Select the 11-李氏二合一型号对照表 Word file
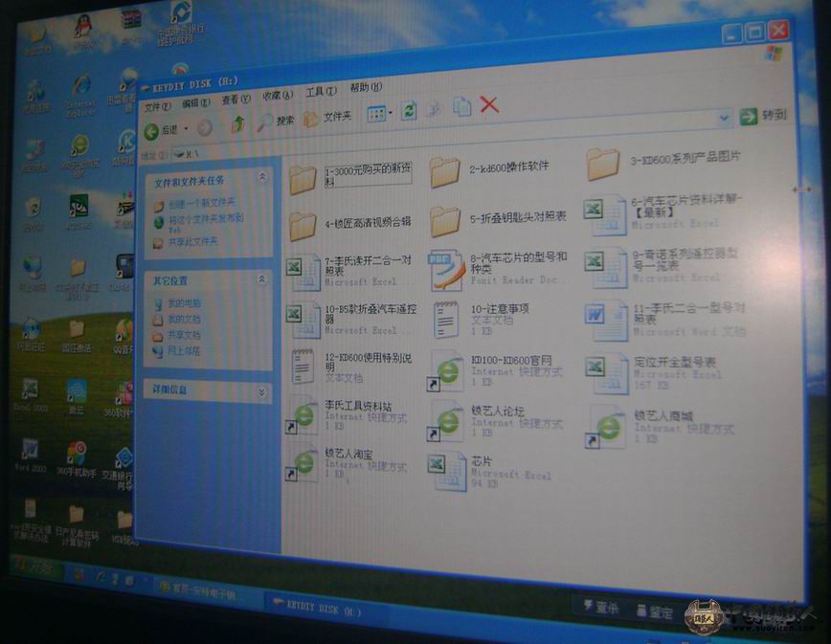This screenshot has width=831, height=644. [664, 320]
